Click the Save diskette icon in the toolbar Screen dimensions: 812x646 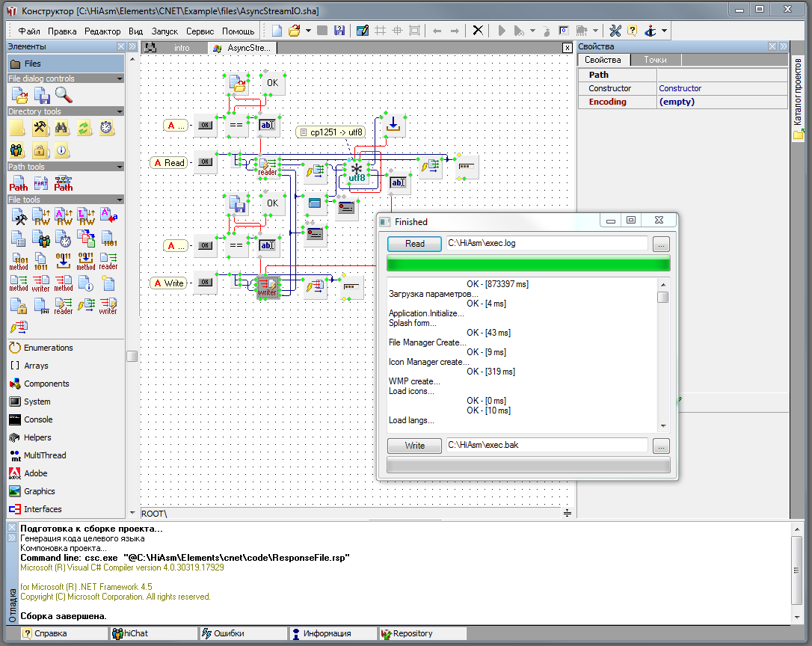339,31
